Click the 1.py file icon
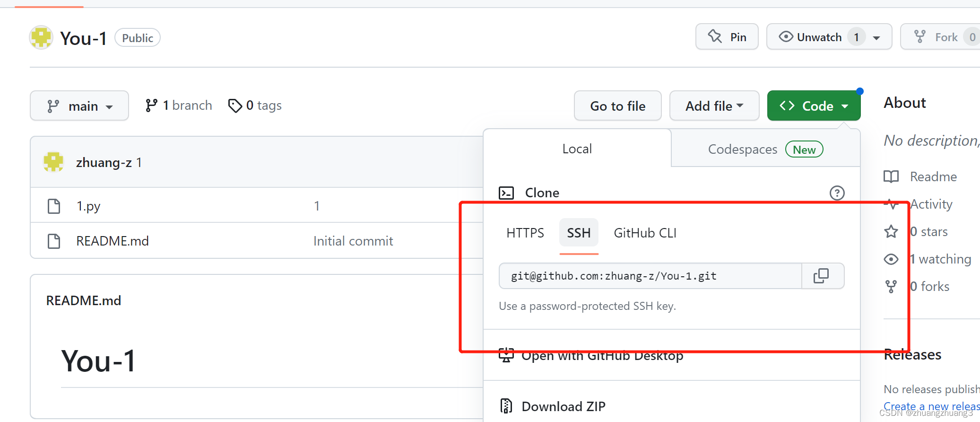980x422 pixels. [x=54, y=206]
